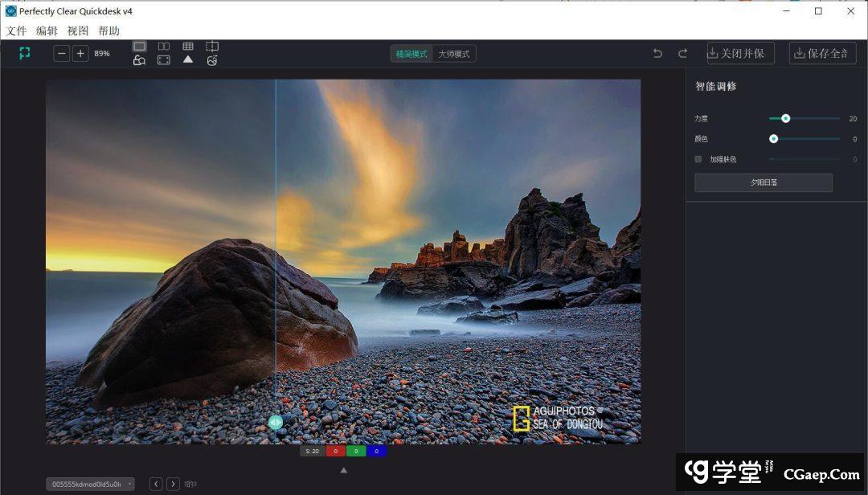This screenshot has height=495, width=868.
Task: Expand the filmstrip with the bottom triangle
Action: click(344, 470)
